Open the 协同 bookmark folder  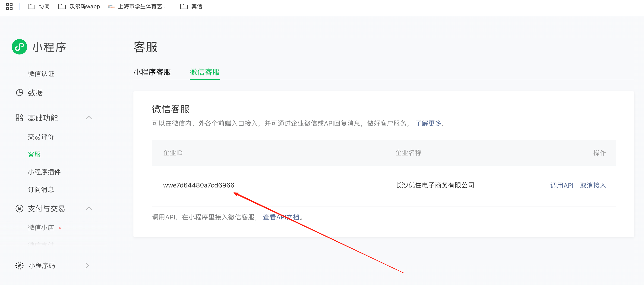(x=39, y=6)
